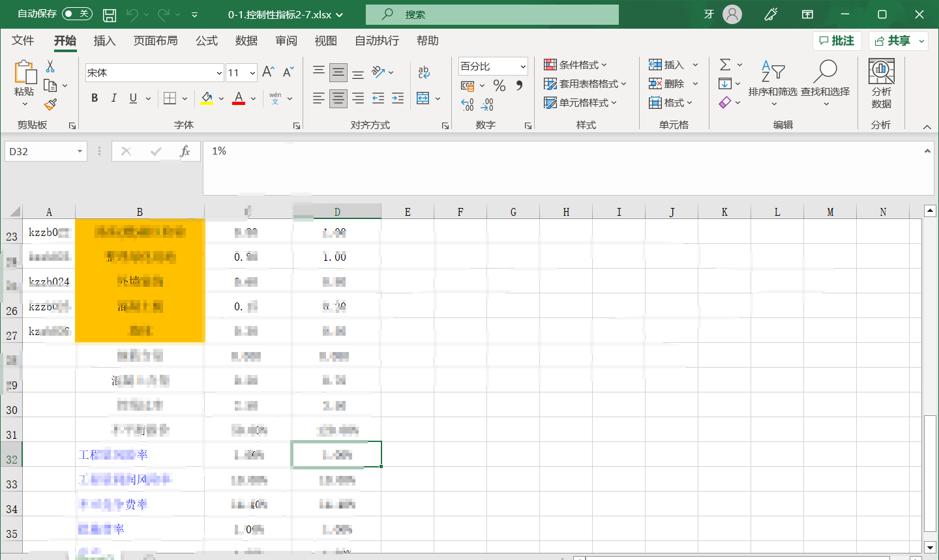
Task: Click the Insert Function fx icon
Action: coord(185,151)
